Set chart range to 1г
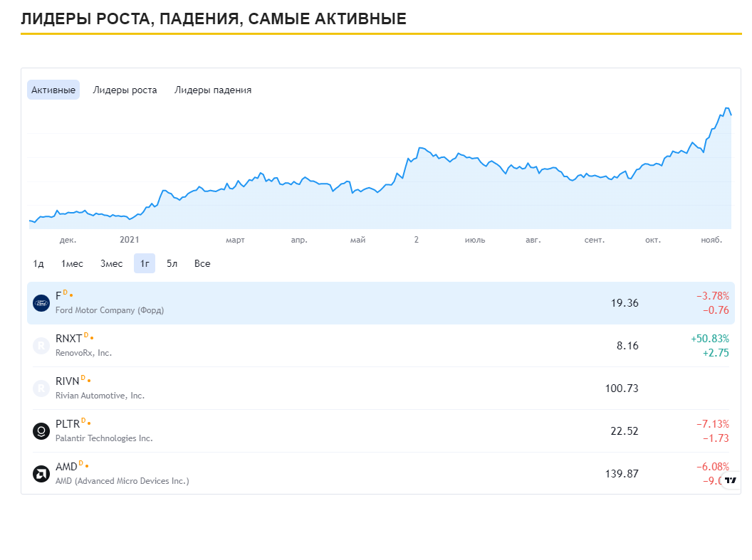The width and height of the screenshot is (752, 560). [145, 264]
